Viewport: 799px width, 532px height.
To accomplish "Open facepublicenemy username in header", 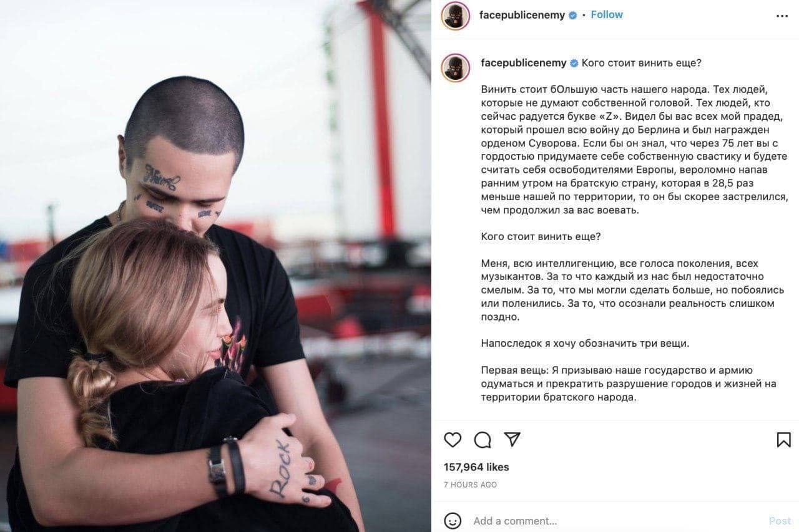I will pos(522,15).
